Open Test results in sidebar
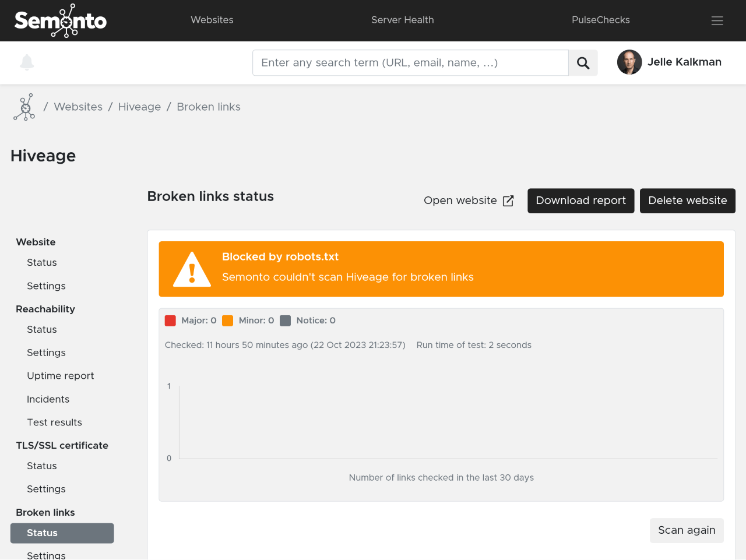The height and width of the screenshot is (560, 746). coord(54,422)
